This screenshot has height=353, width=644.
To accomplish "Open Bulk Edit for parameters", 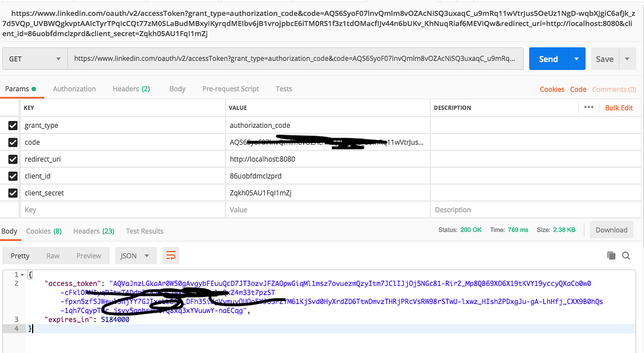I will tap(618, 107).
